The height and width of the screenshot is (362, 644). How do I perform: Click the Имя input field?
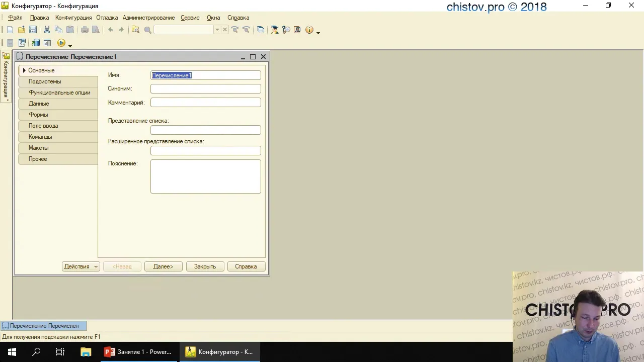[206, 75]
